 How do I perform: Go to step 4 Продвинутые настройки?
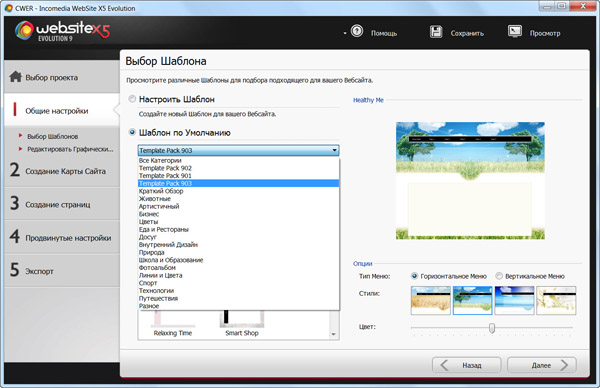coord(62,237)
